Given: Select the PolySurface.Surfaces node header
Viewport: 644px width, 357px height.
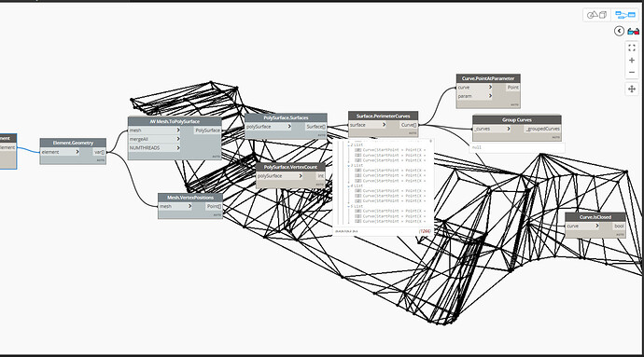Looking at the screenshot, I should (x=286, y=117).
